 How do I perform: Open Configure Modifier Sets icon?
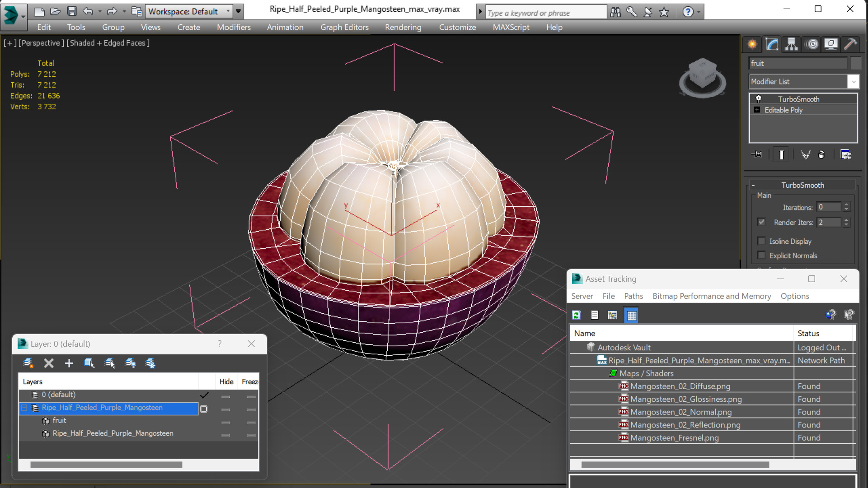(845, 154)
